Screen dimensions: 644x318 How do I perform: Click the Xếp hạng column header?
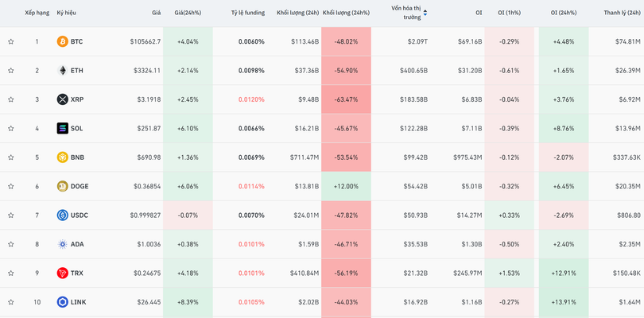[37, 13]
